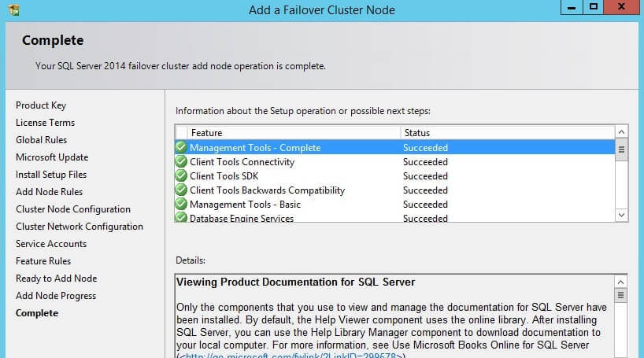The height and width of the screenshot is (358, 644).
Task: Click the License Terms step
Action: click(45, 123)
